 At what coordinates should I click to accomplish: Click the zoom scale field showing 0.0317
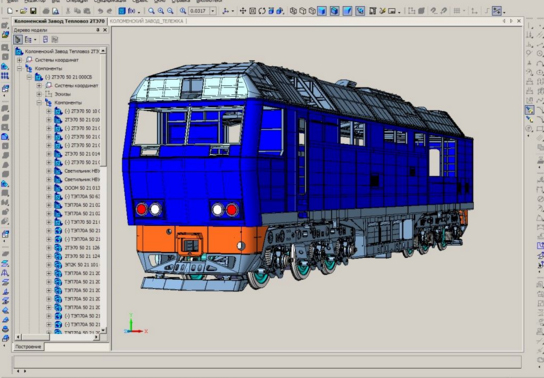coord(199,11)
